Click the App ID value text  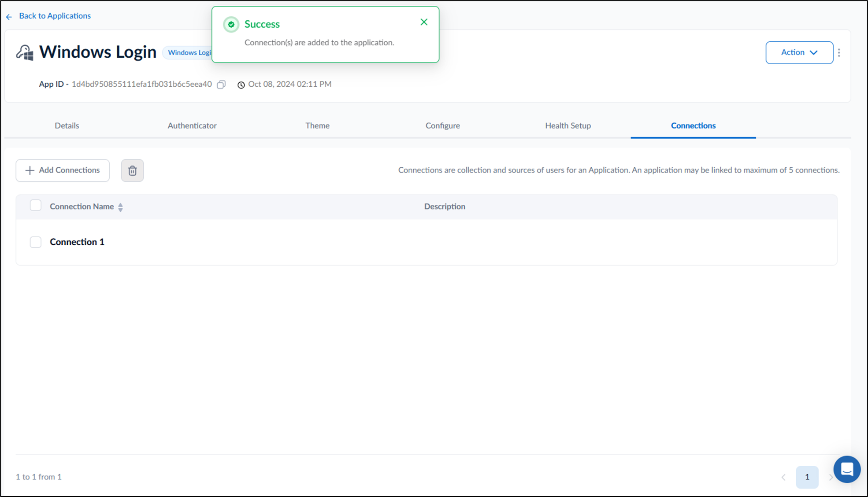(x=141, y=84)
